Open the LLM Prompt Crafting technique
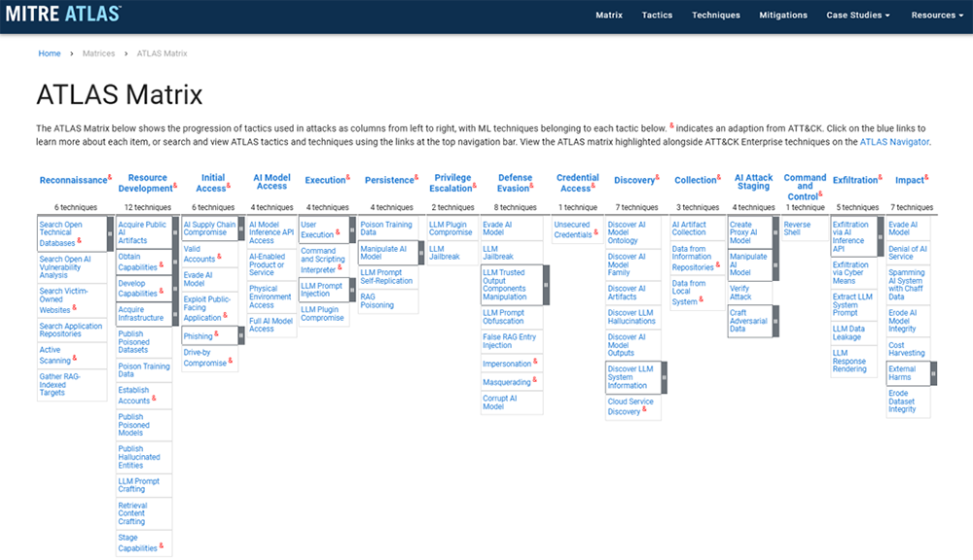Screen dimensions: 973x560 (138, 485)
